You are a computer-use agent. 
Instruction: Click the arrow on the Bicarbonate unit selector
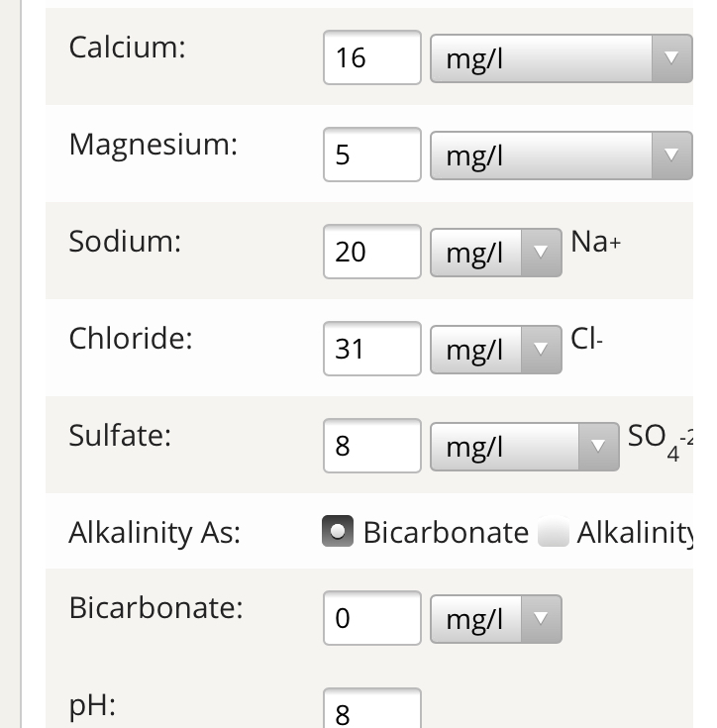pos(541,619)
